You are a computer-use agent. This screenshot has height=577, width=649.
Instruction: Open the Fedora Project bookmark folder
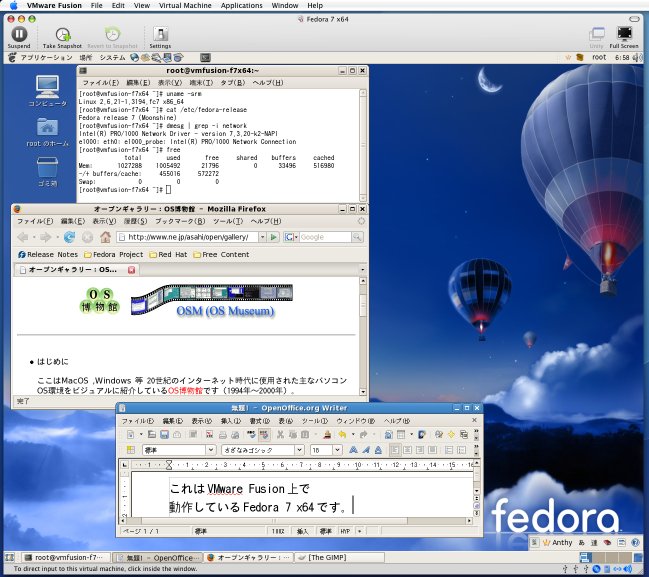[113, 255]
